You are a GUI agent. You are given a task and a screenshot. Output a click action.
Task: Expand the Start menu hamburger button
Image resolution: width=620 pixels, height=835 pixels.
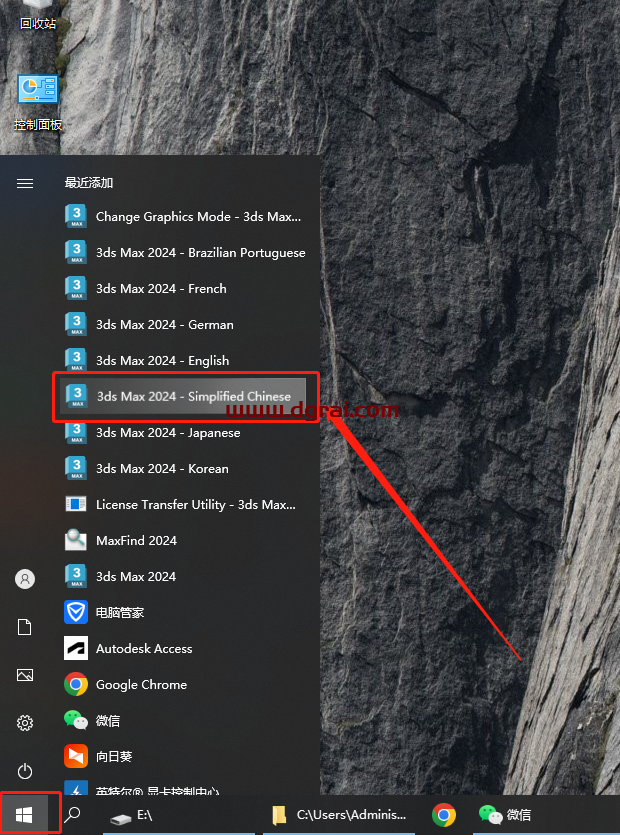point(25,183)
